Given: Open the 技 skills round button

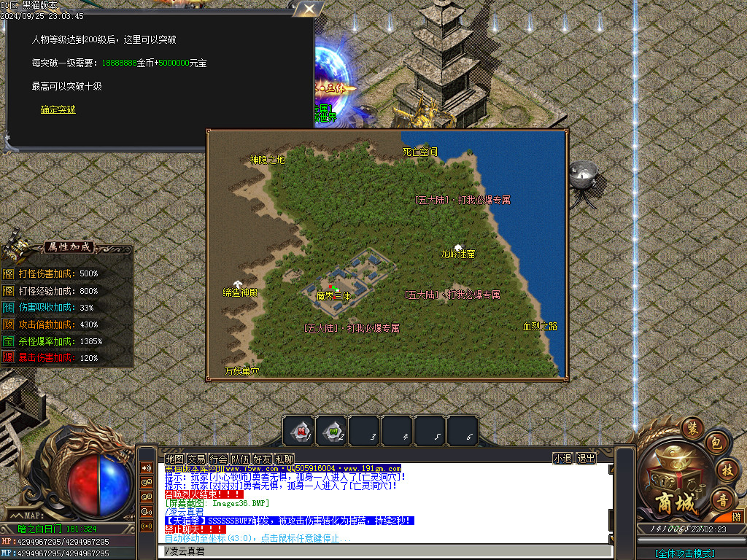Looking at the screenshot, I should (727, 470).
